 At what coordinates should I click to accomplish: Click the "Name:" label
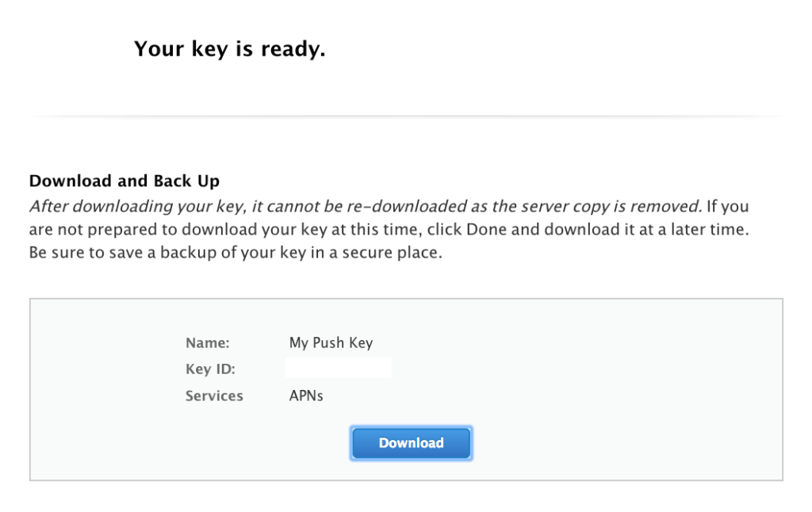tap(207, 343)
